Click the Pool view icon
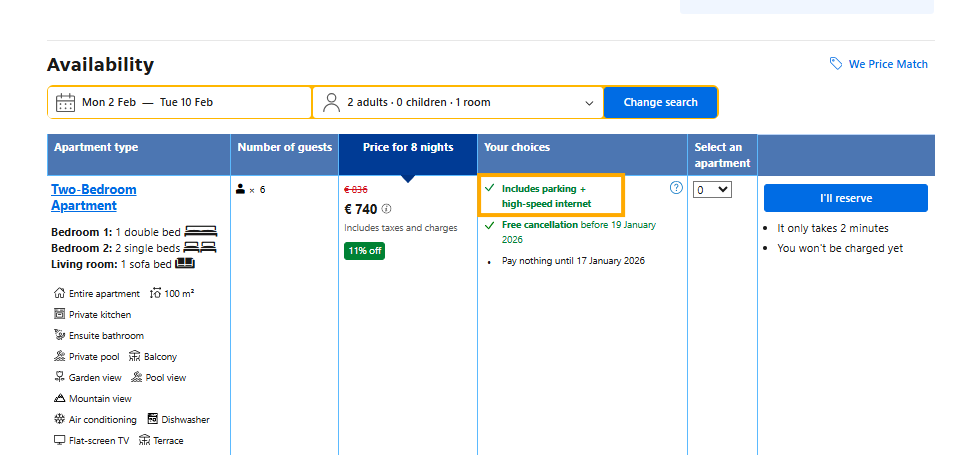The image size is (957, 455). [x=136, y=377]
